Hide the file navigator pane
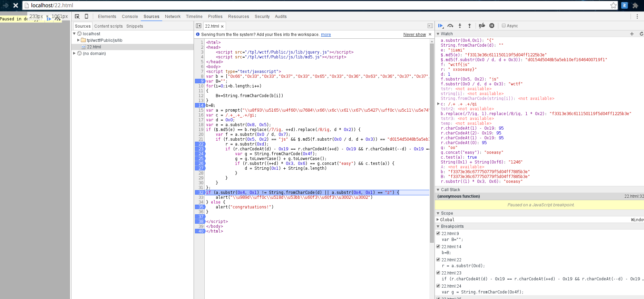This screenshot has height=299, width=644. pyautogui.click(x=198, y=26)
